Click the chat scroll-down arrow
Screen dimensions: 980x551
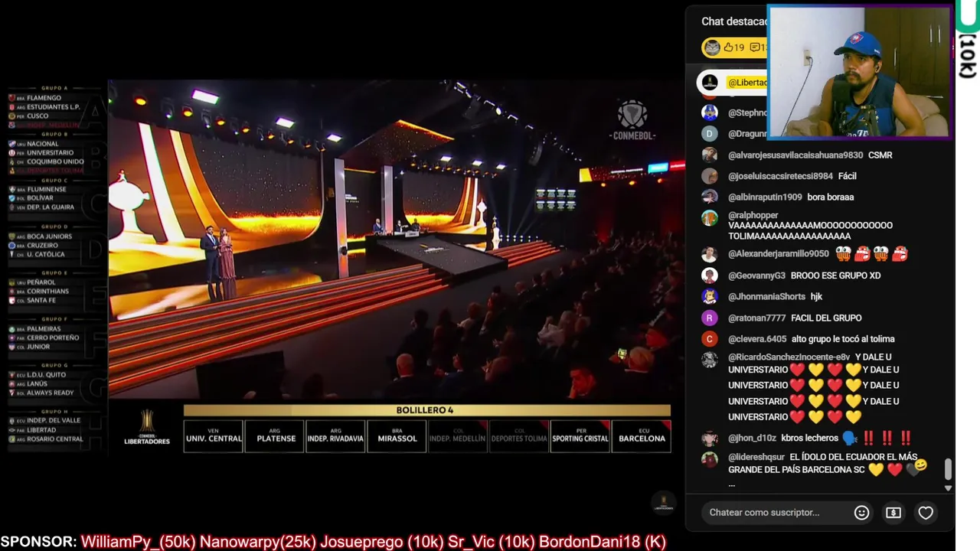pyautogui.click(x=948, y=487)
